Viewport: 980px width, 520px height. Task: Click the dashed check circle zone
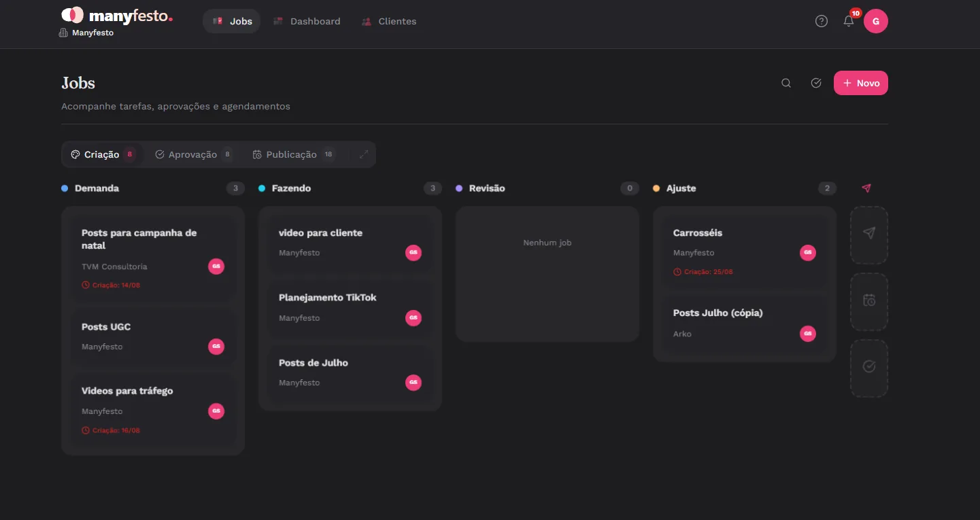[x=869, y=368]
